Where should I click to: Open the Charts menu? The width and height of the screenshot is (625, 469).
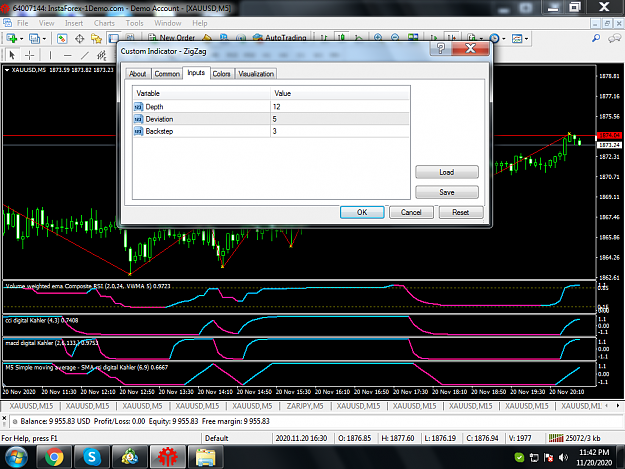pyautogui.click(x=104, y=23)
